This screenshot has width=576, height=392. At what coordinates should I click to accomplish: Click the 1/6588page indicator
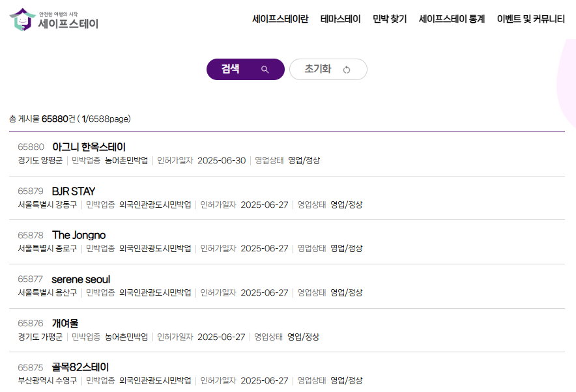[x=106, y=119]
